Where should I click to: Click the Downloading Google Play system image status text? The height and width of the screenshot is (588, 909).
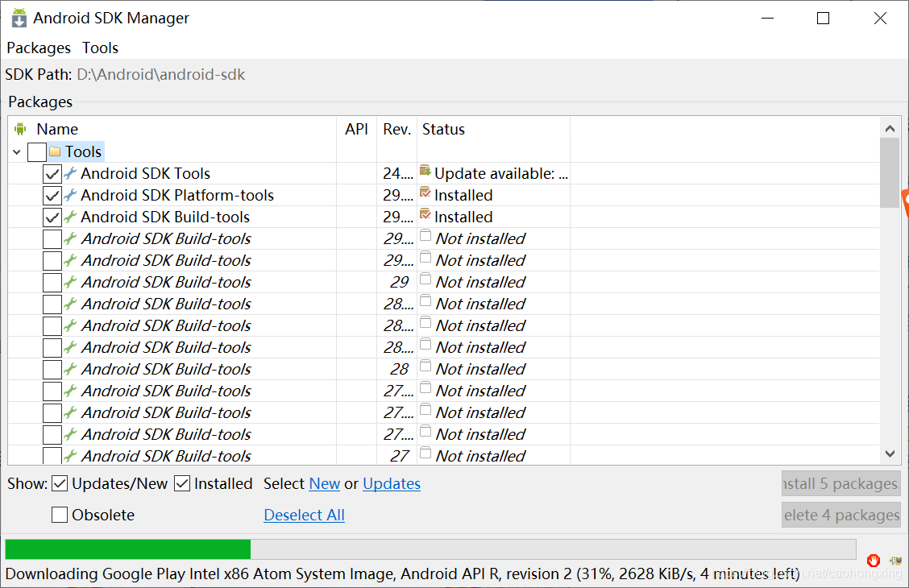coord(402,574)
